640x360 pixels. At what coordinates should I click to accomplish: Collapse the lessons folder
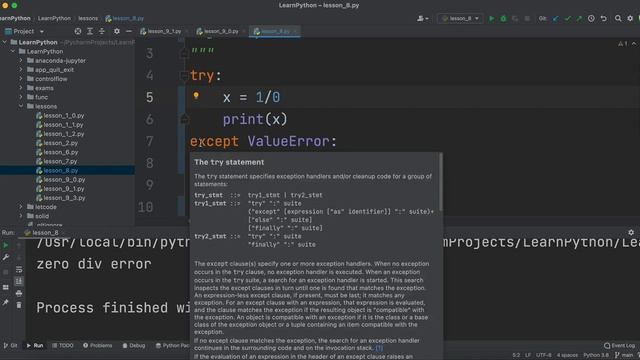coord(21,106)
